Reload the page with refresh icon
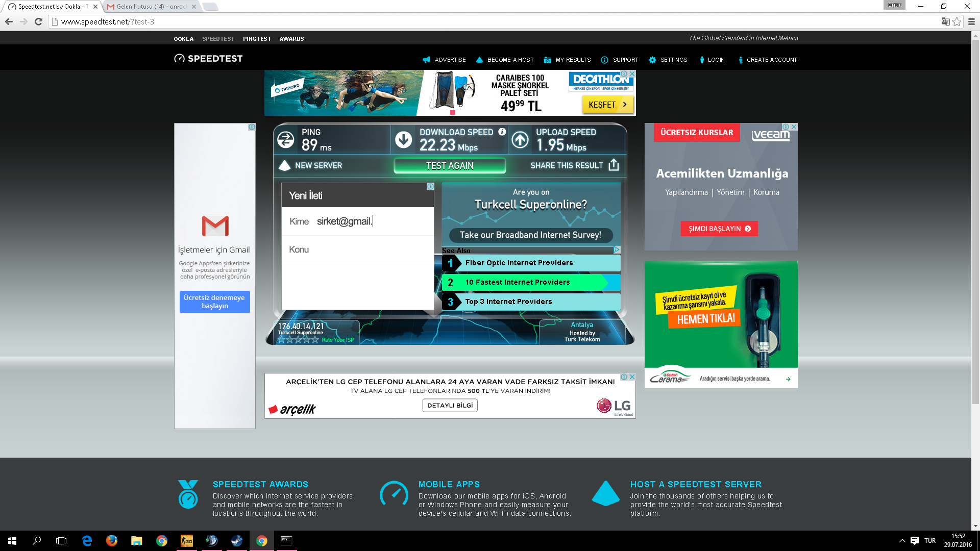This screenshot has width=980, height=551. (x=38, y=21)
